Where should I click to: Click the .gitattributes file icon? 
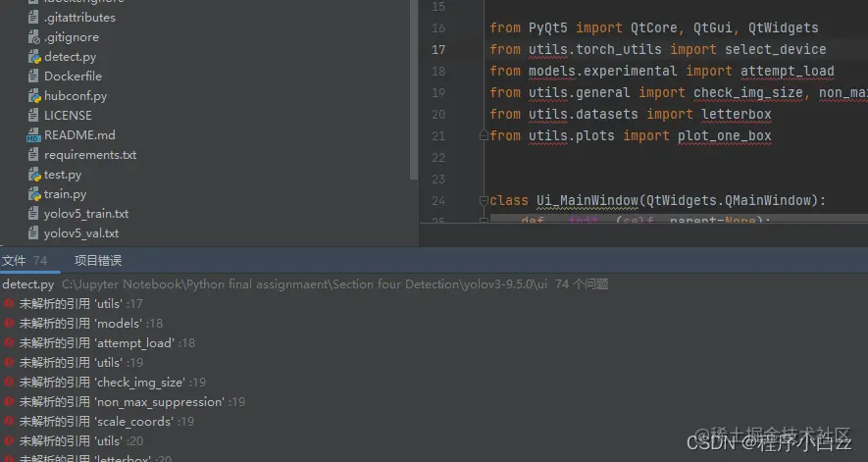point(33,18)
